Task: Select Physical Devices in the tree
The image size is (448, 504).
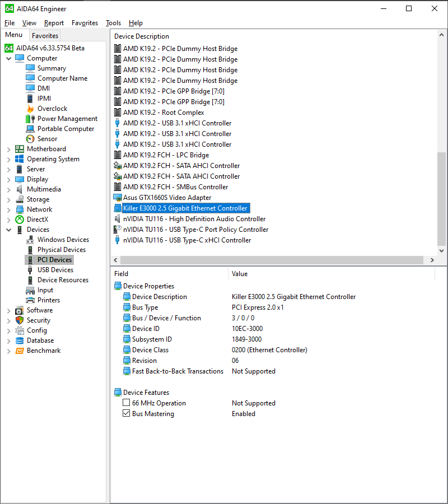Action: (x=62, y=250)
